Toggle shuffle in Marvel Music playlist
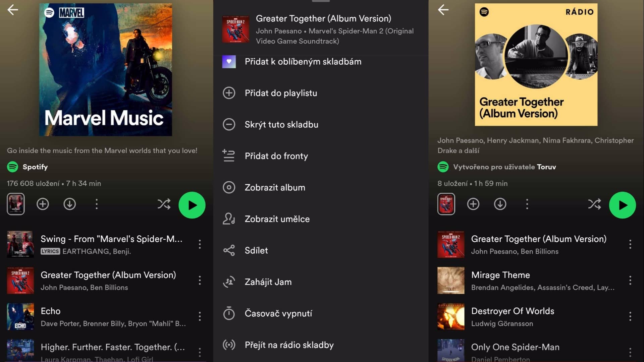This screenshot has height=362, width=644. pos(164,204)
